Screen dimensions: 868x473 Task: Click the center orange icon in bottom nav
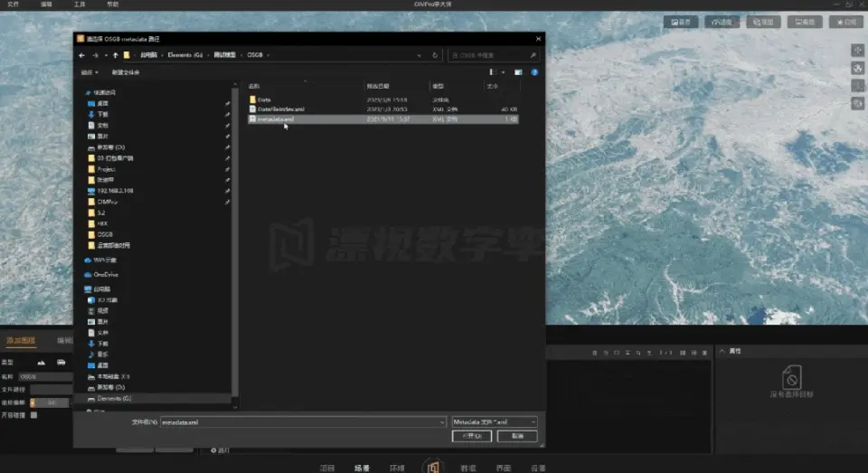click(433, 467)
